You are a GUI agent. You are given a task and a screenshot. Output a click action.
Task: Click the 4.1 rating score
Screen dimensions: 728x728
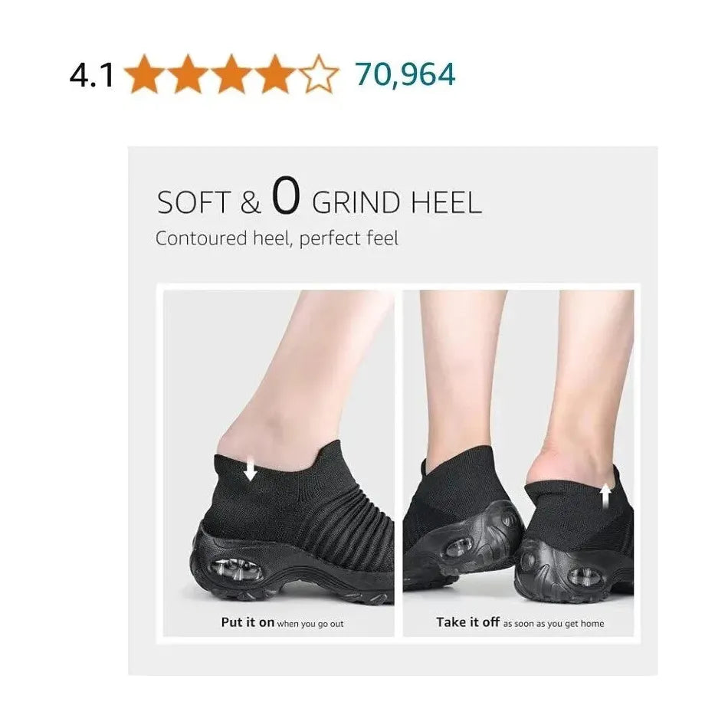point(92,75)
